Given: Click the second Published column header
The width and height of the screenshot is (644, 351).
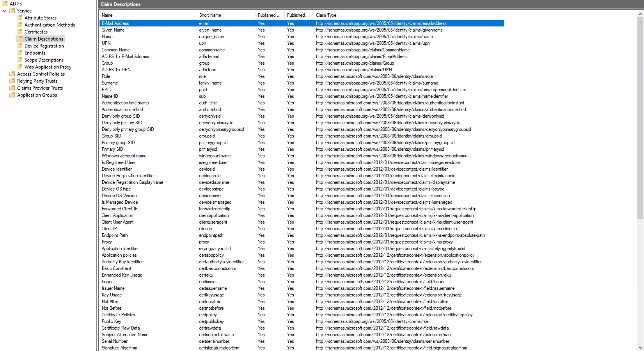Looking at the screenshot, I should [x=299, y=15].
